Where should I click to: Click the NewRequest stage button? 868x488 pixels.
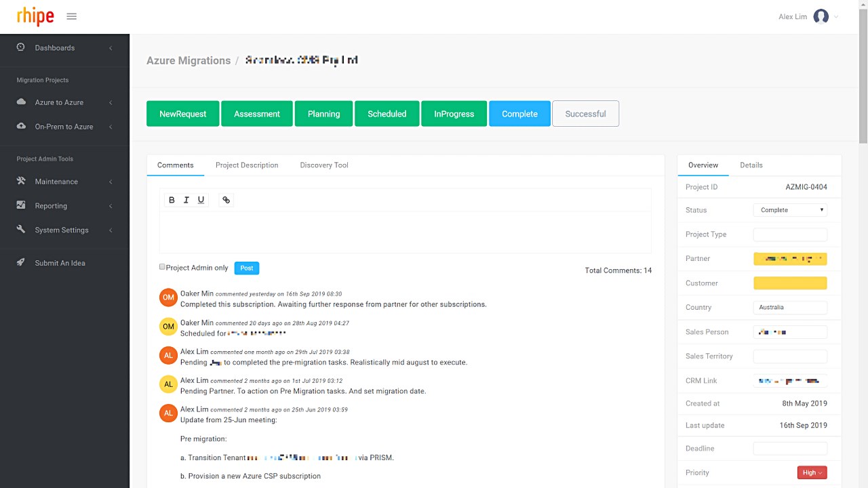pos(183,114)
